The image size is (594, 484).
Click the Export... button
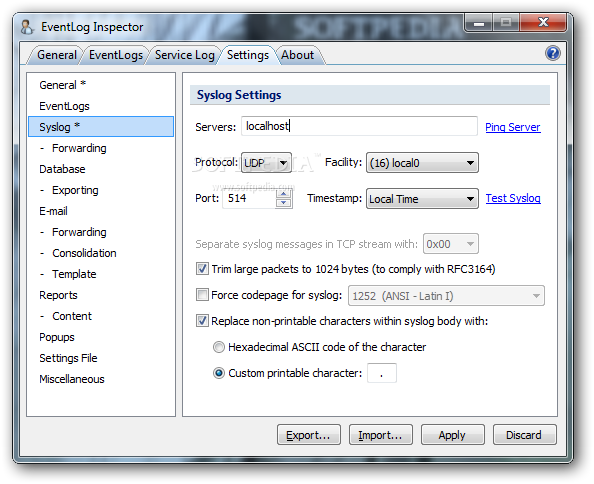309,435
